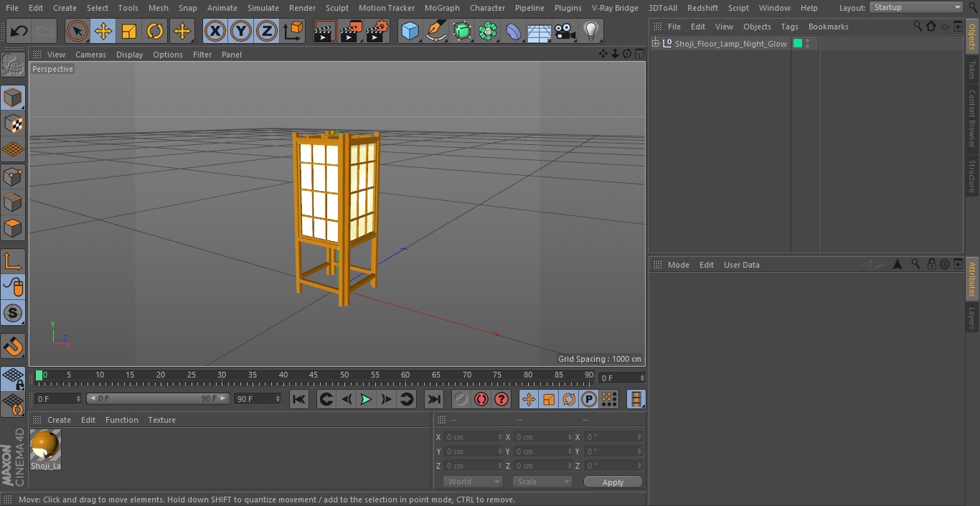Open material manager Texture menu
The width and height of the screenshot is (980, 506).
(161, 420)
